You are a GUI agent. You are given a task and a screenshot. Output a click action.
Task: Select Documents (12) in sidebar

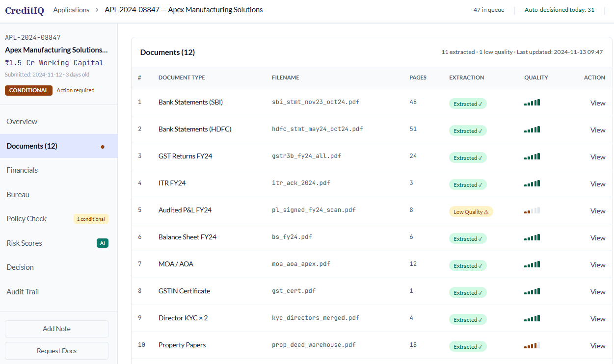click(59, 146)
